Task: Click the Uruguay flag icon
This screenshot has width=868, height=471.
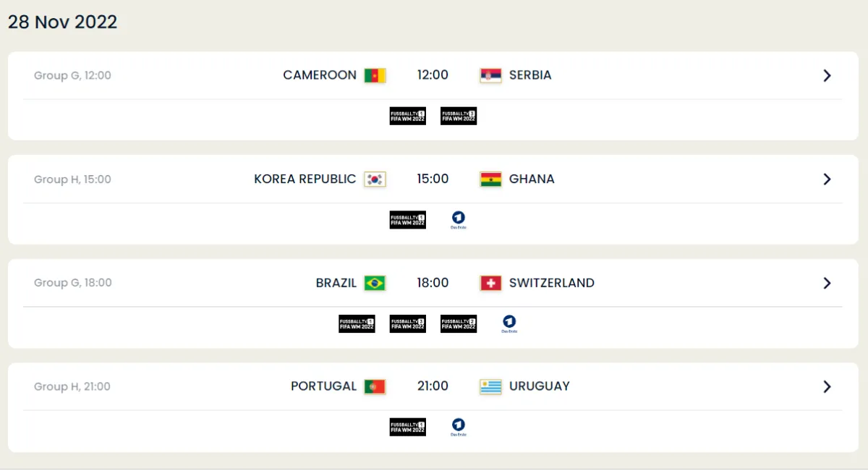Action: coord(490,386)
